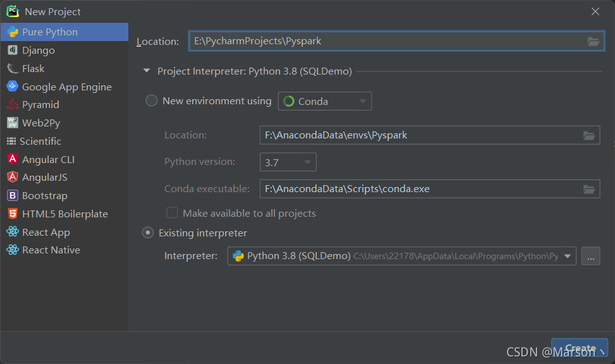The image size is (615, 364).
Task: Select Pure Python project type
Action: click(64, 32)
